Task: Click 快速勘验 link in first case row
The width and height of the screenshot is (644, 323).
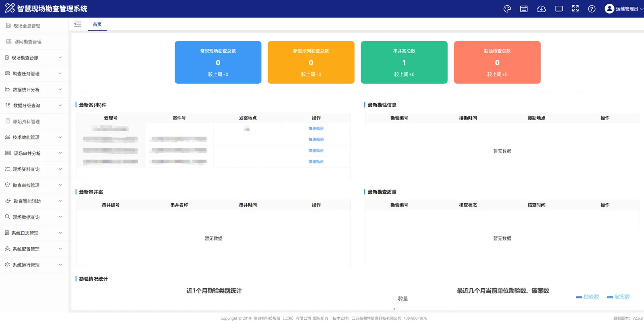Action: (x=316, y=128)
